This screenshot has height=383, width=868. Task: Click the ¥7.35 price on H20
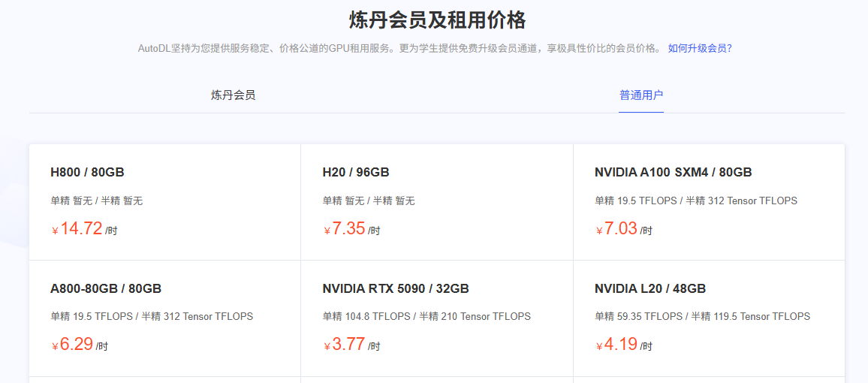pos(348,229)
